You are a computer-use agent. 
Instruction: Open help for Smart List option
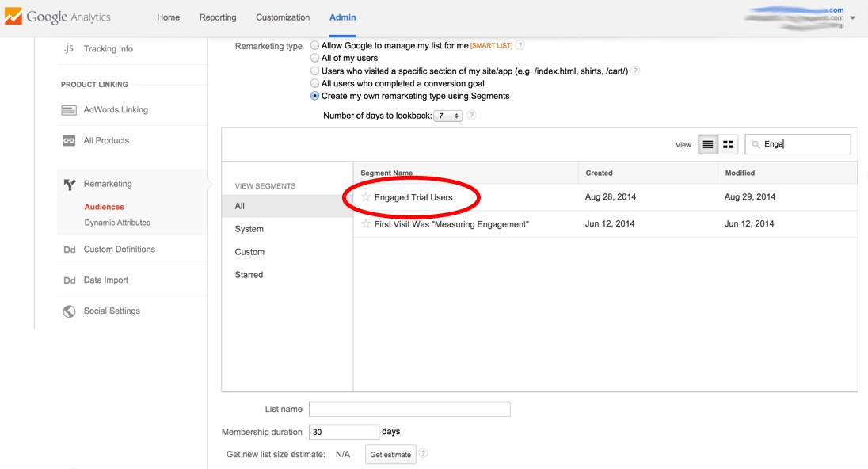pos(520,45)
